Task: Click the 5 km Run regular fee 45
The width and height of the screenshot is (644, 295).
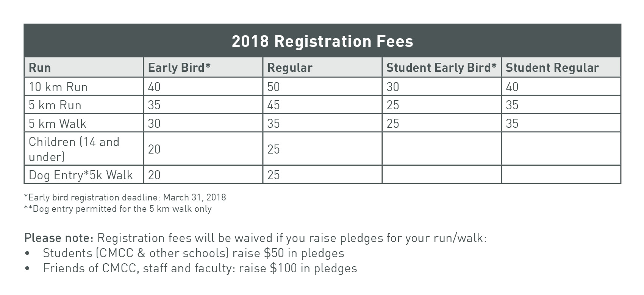Action: [x=274, y=105]
